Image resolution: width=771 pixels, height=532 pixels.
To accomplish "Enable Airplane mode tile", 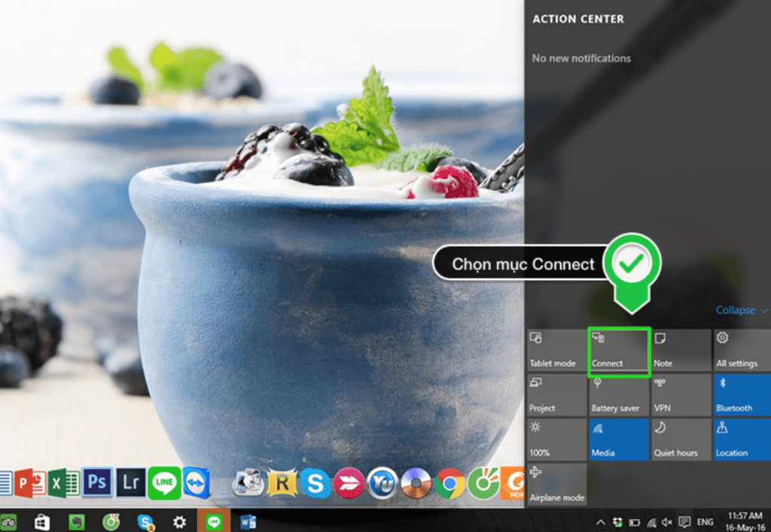I will point(556,485).
